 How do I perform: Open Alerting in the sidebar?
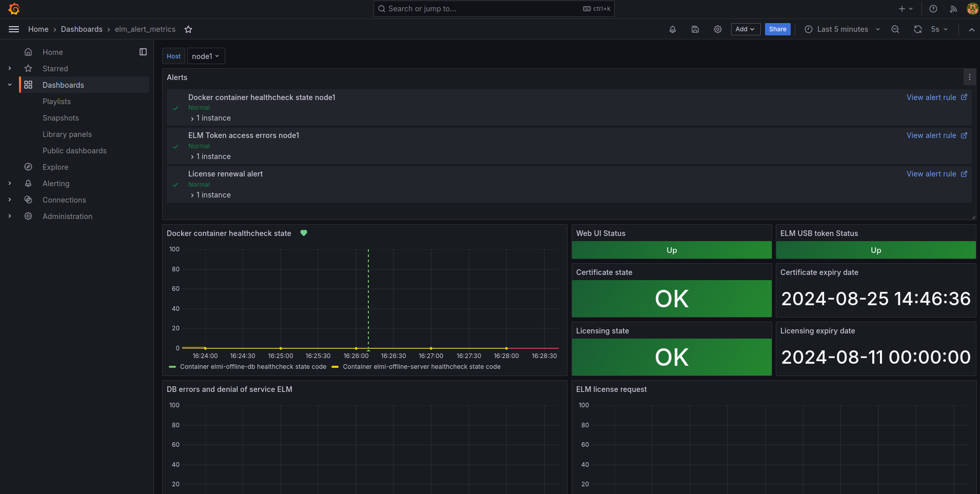(x=56, y=184)
